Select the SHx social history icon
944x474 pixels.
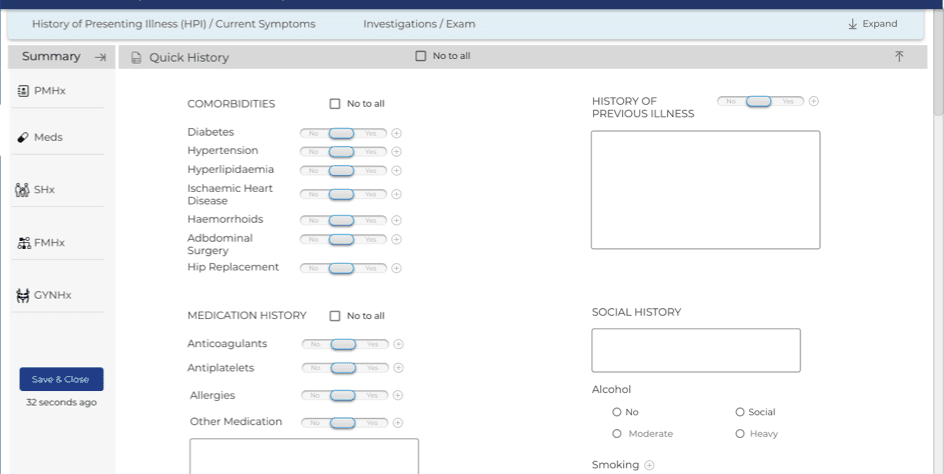[23, 189]
